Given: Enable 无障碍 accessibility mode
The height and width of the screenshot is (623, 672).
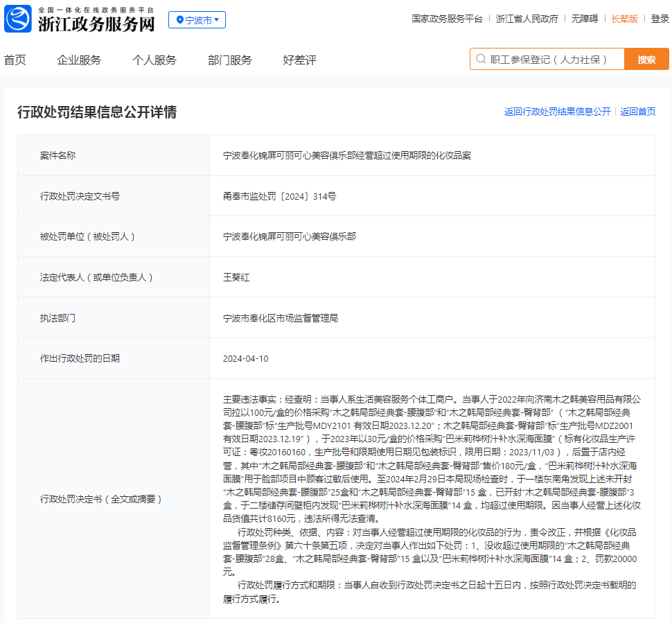Looking at the screenshot, I should (584, 19).
